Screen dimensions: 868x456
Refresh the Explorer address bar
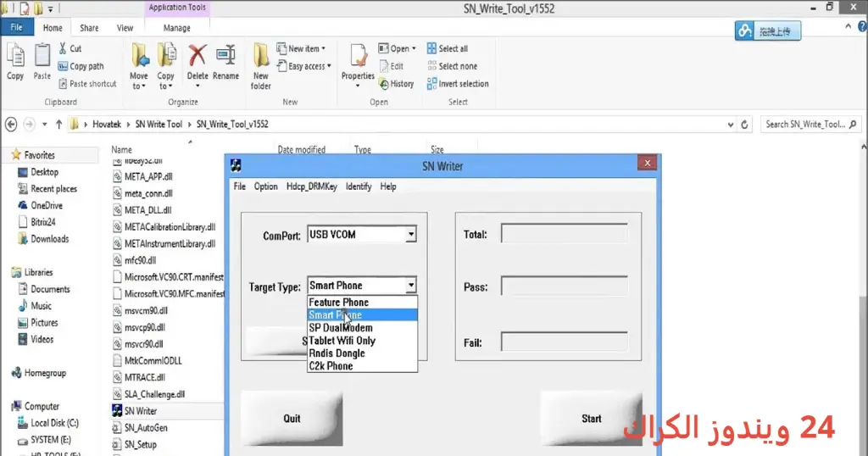point(744,125)
